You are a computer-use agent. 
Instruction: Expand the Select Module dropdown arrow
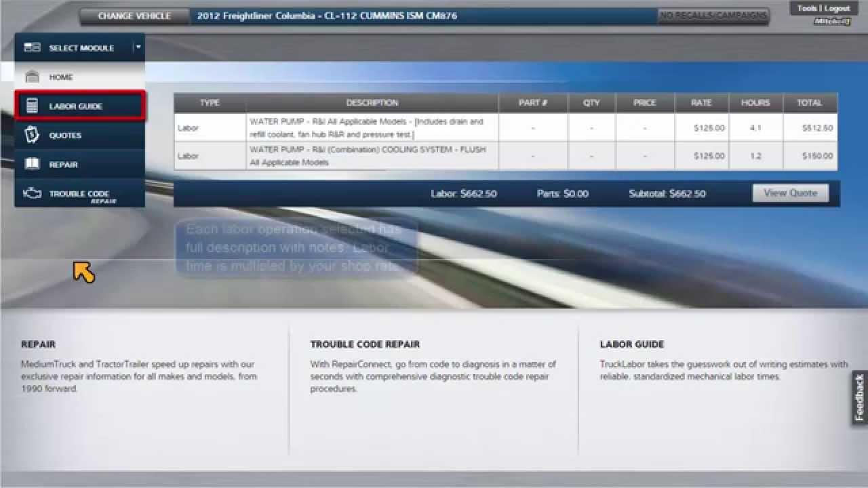click(138, 47)
